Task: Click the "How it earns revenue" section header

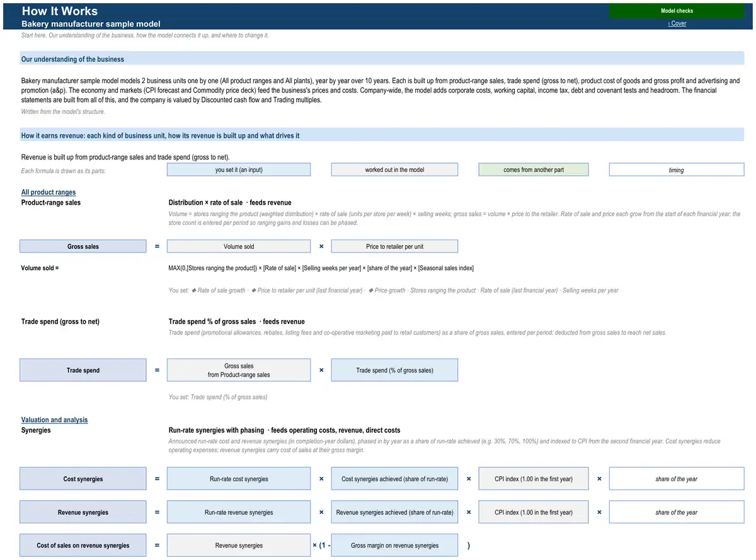Action: tap(382, 135)
